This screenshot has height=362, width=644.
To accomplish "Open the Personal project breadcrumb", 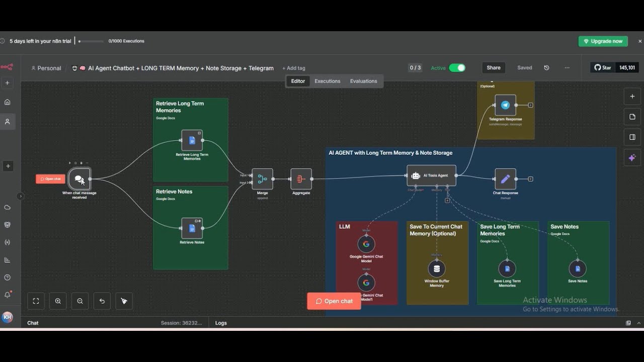I will [46, 68].
